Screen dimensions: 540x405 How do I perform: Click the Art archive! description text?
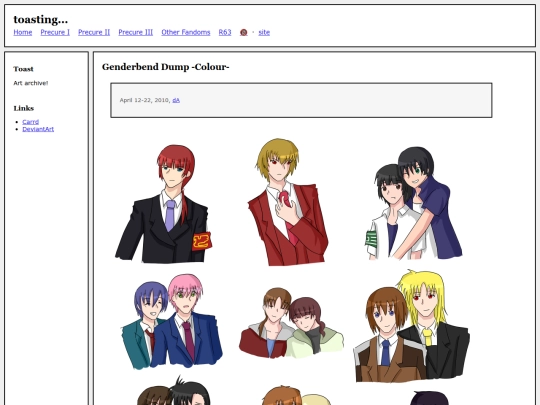coord(31,83)
